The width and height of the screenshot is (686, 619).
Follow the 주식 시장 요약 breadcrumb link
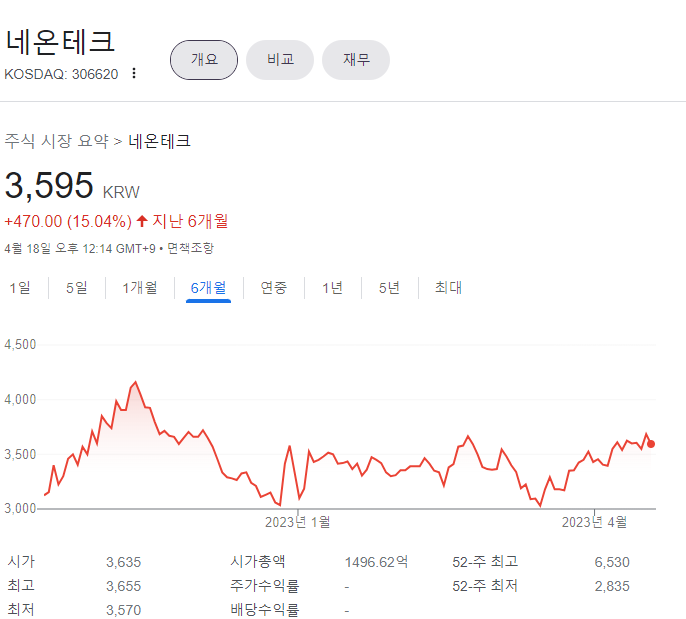tap(56, 141)
